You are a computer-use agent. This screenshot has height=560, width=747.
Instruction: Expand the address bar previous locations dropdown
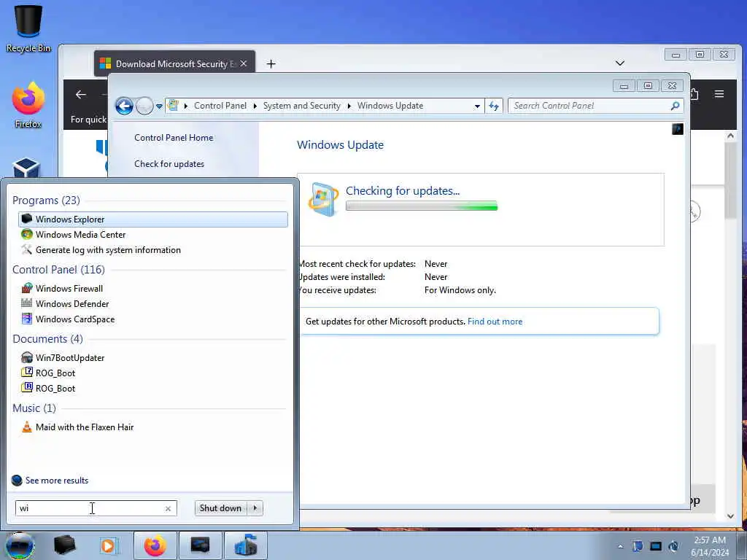click(477, 106)
